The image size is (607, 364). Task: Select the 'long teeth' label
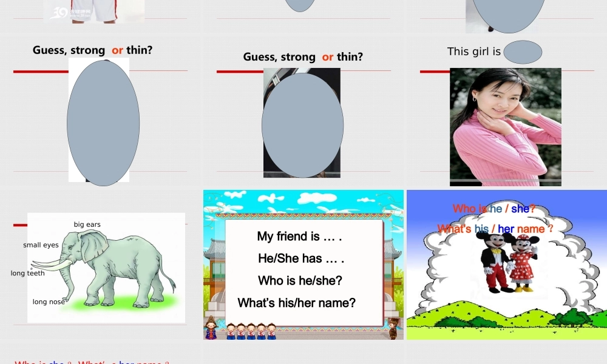(x=27, y=273)
